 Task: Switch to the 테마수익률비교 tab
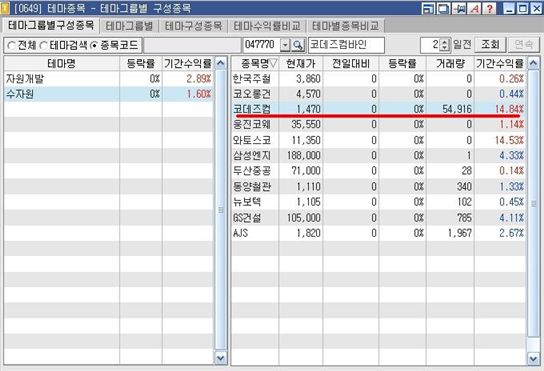pyautogui.click(x=266, y=26)
